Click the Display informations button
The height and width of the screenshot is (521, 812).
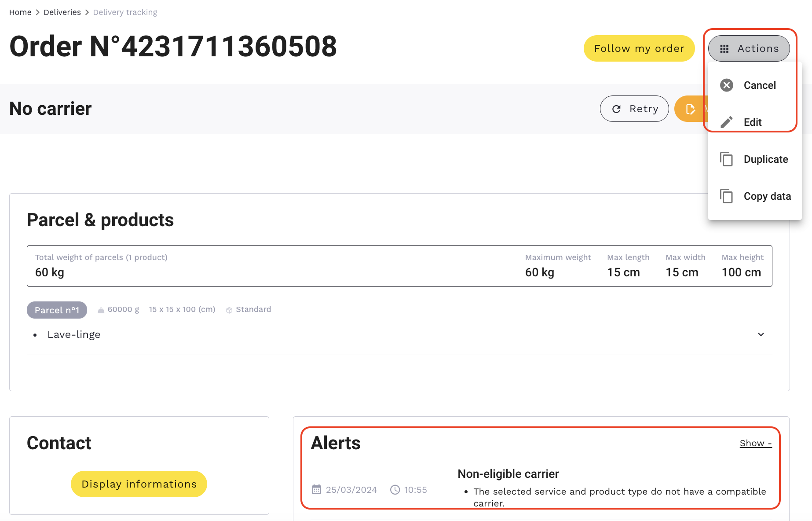click(139, 484)
